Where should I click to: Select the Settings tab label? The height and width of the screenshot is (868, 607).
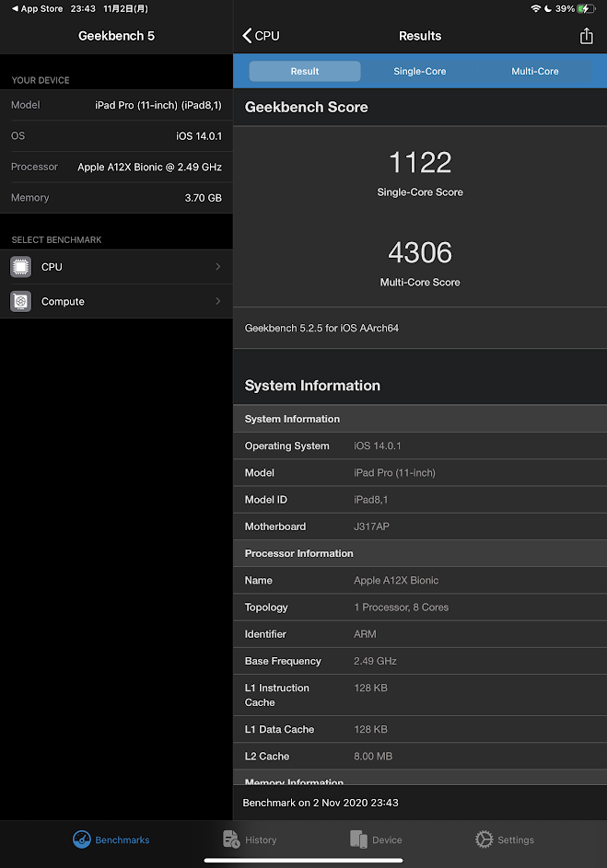516,839
